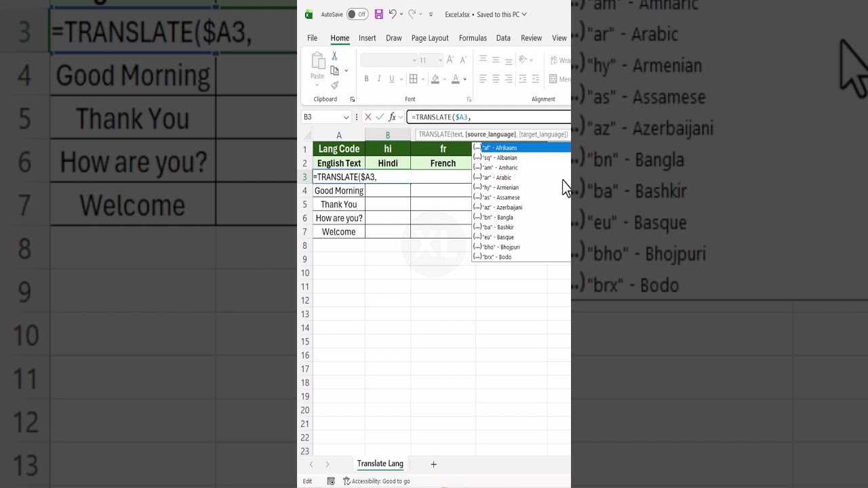Viewport: 868px width, 488px height.
Task: Click the Format Painter brush icon
Action: pyautogui.click(x=334, y=85)
